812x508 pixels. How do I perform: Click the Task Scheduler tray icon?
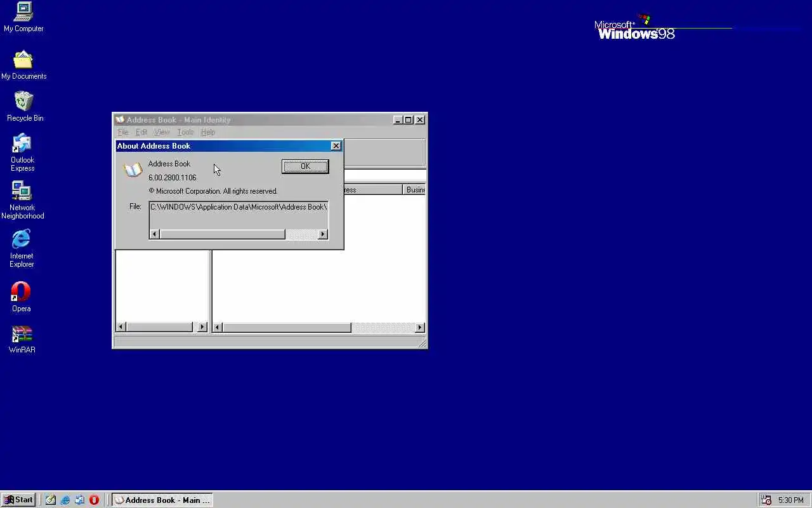[766, 500]
